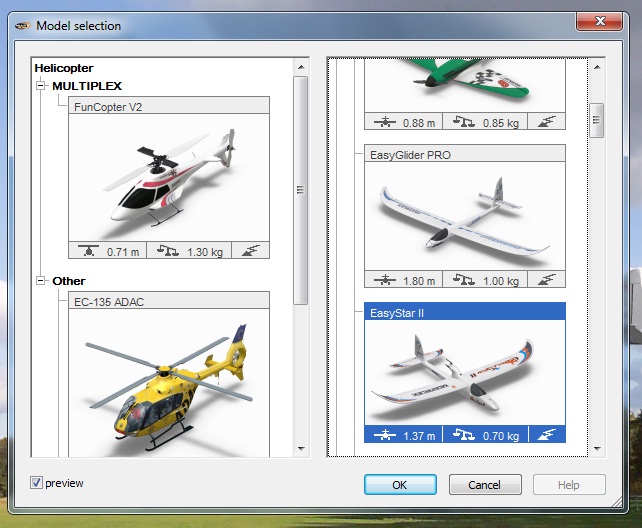Click the FunCopter V2 title label
The width and height of the screenshot is (642, 528).
pyautogui.click(x=108, y=107)
